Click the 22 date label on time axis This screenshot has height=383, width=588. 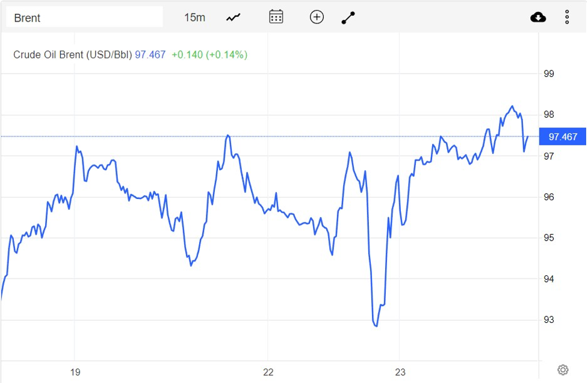[x=268, y=372]
